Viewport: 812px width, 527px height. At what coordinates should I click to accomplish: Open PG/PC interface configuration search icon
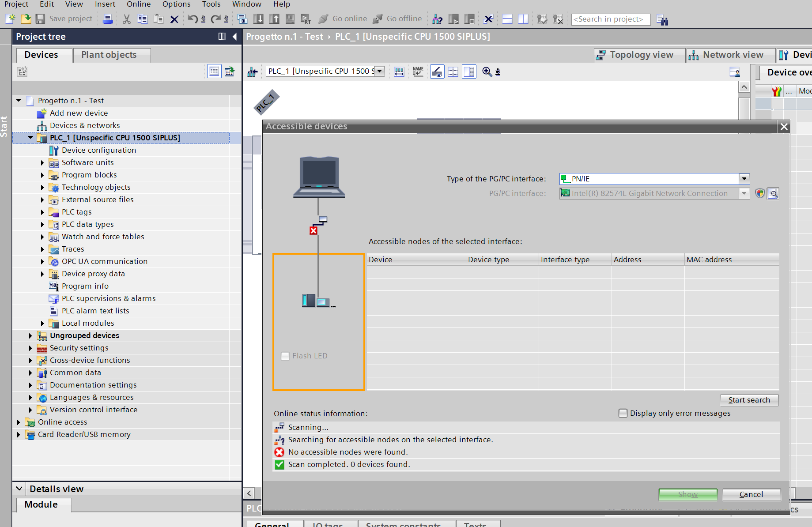(x=773, y=193)
